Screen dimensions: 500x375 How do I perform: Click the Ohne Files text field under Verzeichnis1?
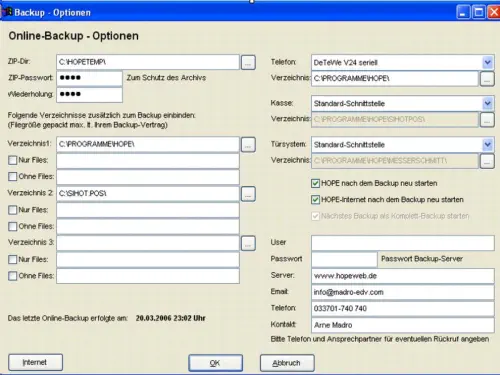coord(148,177)
